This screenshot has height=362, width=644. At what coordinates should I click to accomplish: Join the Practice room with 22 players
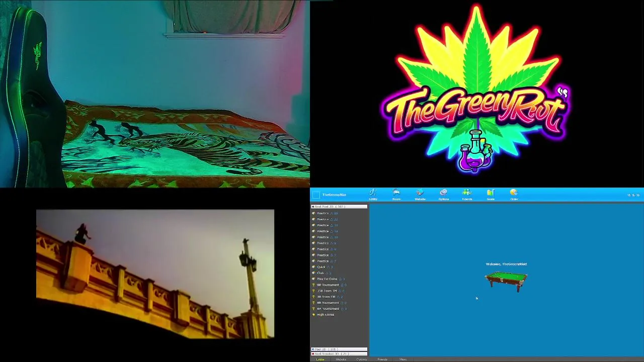tap(326, 219)
